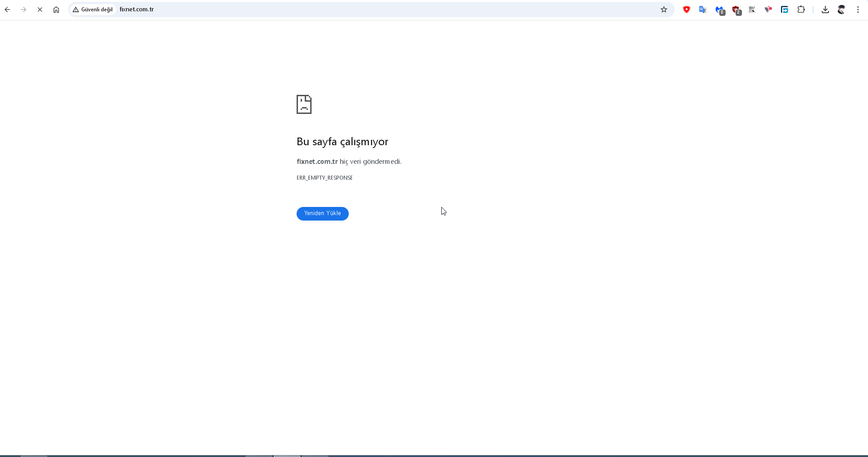The image size is (868, 457).
Task: Click the ERR_EMPTY_RESPONSE error code text
Action: coord(325,178)
